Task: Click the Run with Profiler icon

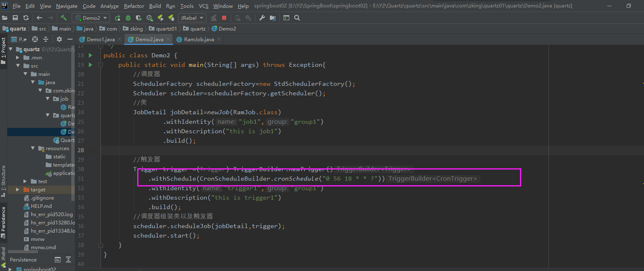Action: tap(150, 18)
